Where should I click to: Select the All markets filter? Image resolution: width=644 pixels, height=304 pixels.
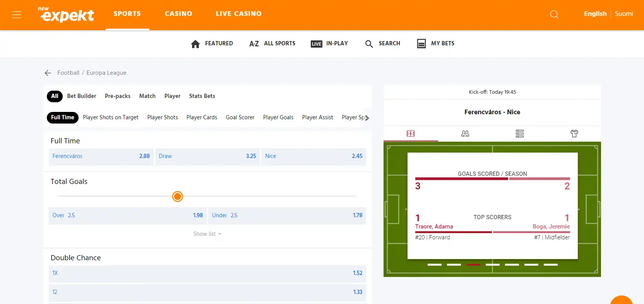click(55, 96)
